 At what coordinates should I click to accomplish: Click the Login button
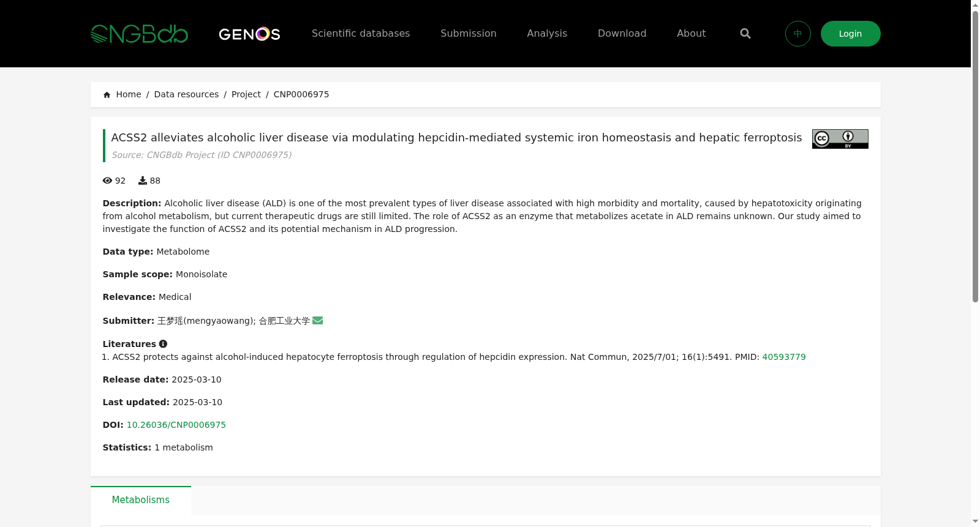(x=850, y=34)
